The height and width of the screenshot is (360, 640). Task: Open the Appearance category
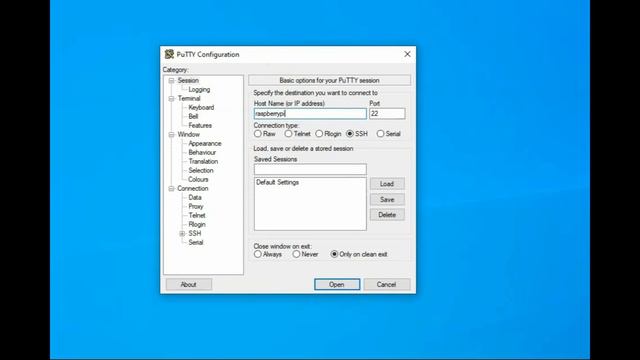(205, 143)
